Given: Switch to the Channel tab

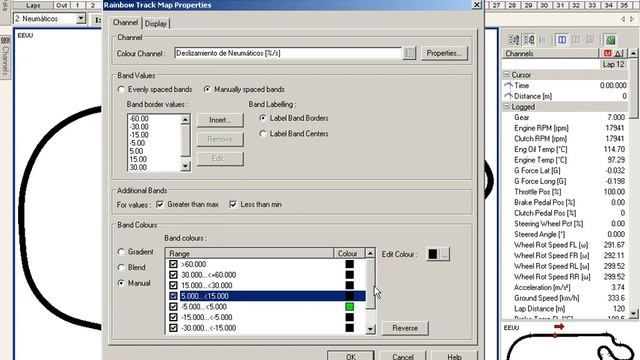Looking at the screenshot, I should pyautogui.click(x=125, y=22).
